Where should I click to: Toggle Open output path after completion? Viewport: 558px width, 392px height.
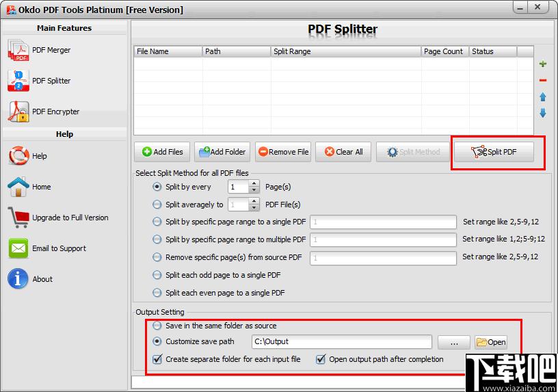[321, 359]
